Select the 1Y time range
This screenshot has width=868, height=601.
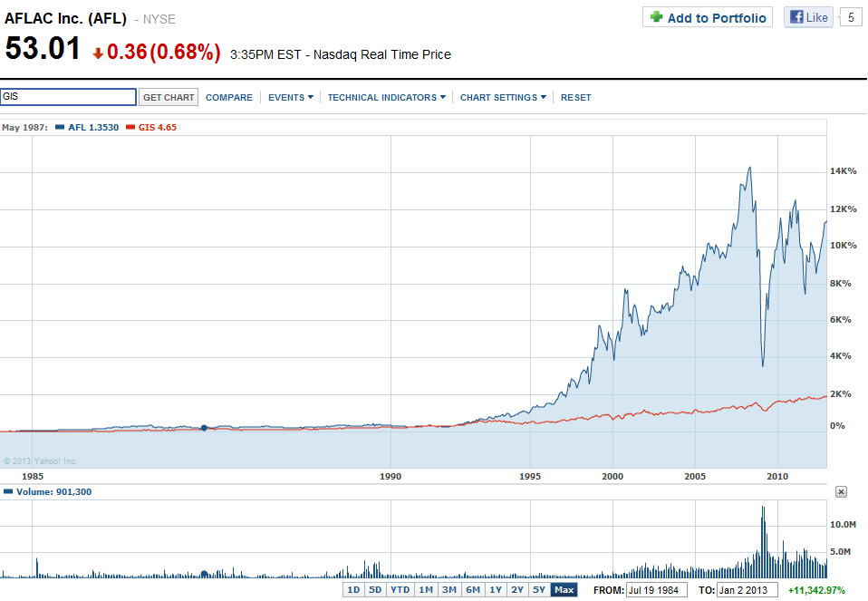pyautogui.click(x=496, y=590)
